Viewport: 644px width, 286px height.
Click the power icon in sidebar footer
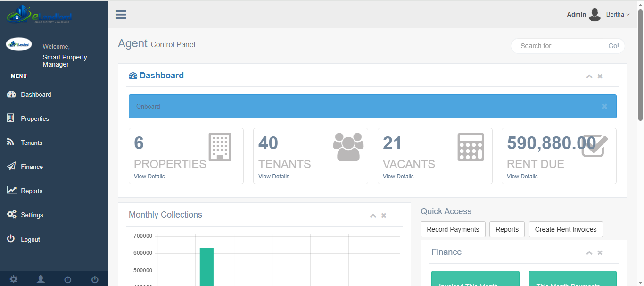[x=95, y=279]
